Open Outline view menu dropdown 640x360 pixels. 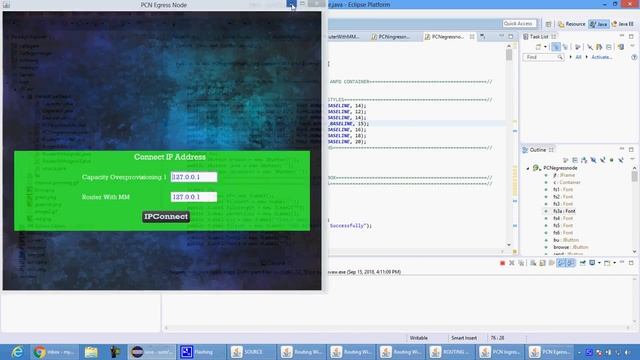(632, 160)
